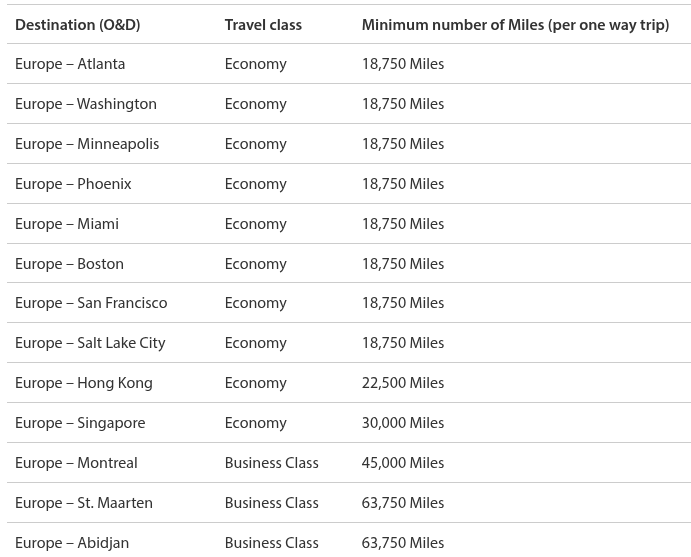Click the 45,000 Miles value
Image resolution: width=691 pixels, height=557 pixels.
click(x=402, y=463)
